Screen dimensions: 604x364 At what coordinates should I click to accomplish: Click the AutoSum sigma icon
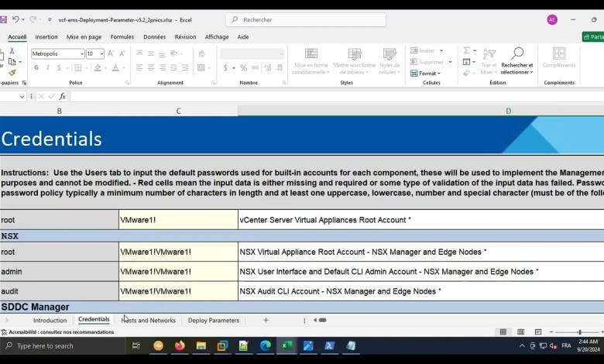(466, 50)
